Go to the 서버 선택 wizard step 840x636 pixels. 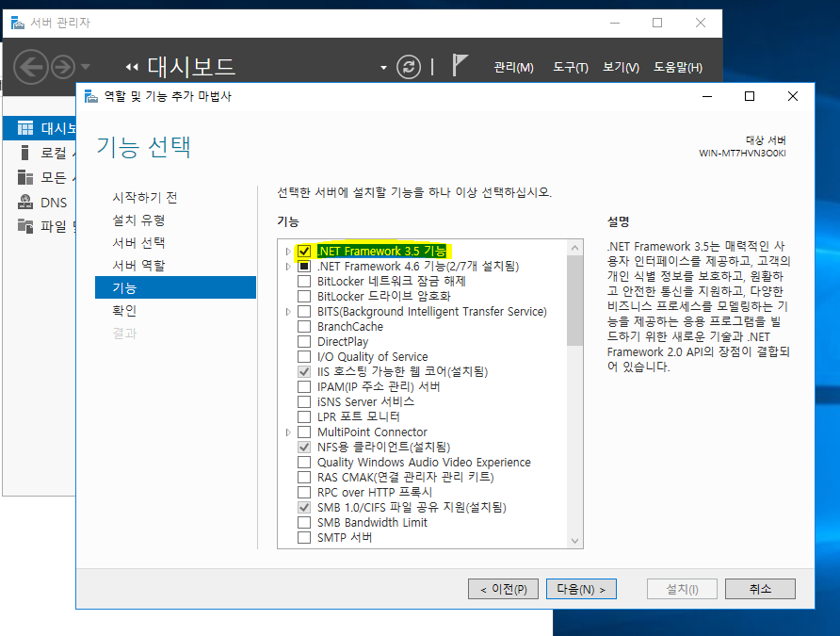[138, 243]
